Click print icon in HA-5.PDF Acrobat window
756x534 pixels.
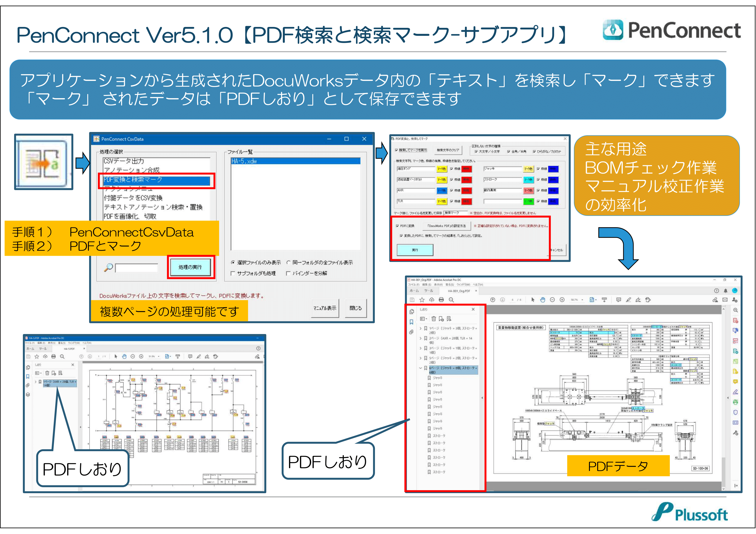pos(53,356)
